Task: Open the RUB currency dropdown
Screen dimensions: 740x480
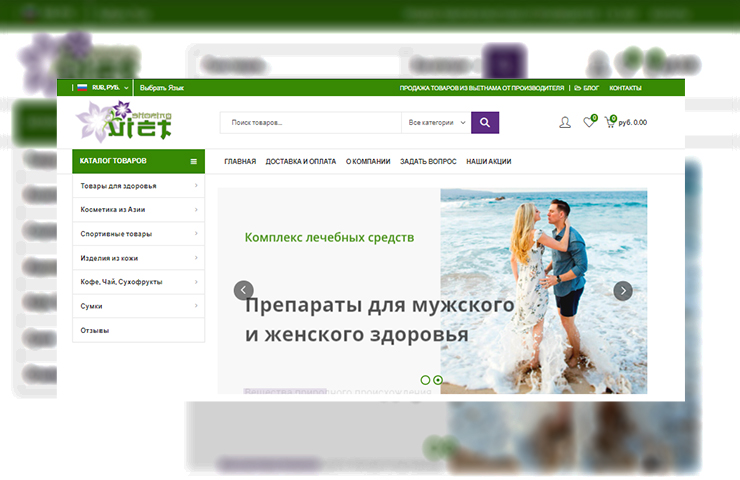Action: (110, 88)
